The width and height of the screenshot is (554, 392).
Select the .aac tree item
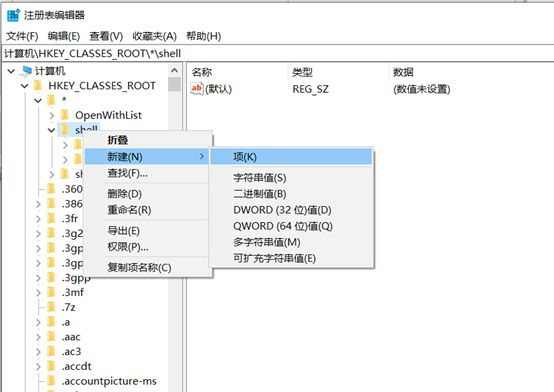pyautogui.click(x=71, y=337)
